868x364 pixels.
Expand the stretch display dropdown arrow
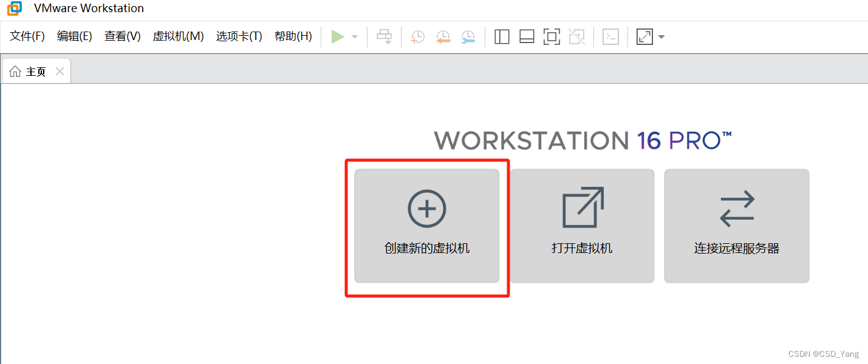661,37
